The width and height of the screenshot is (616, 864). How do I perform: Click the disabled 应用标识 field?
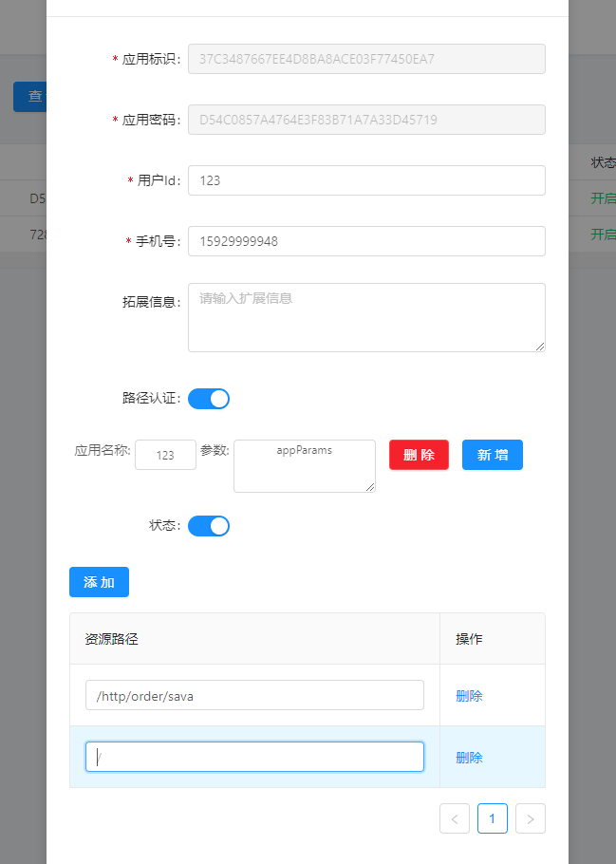(x=366, y=59)
